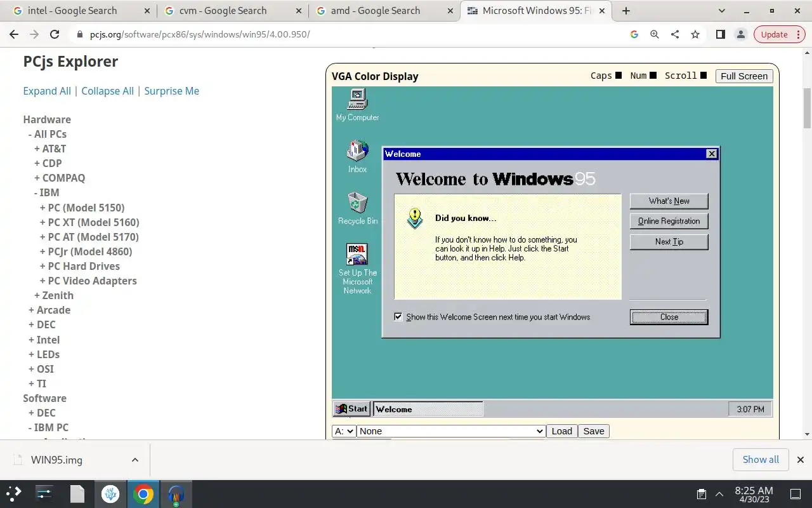Reload the current page
This screenshot has height=508, width=812.
point(55,34)
